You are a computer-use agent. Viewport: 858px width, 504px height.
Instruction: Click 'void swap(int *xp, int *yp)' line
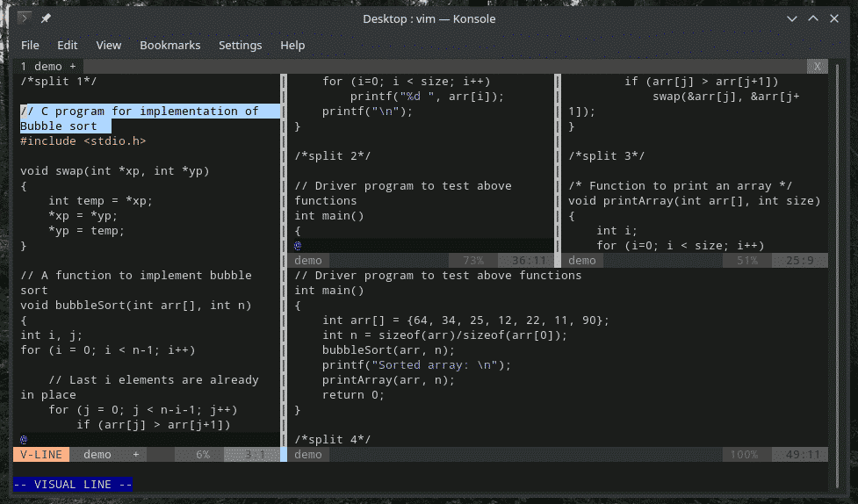point(115,170)
